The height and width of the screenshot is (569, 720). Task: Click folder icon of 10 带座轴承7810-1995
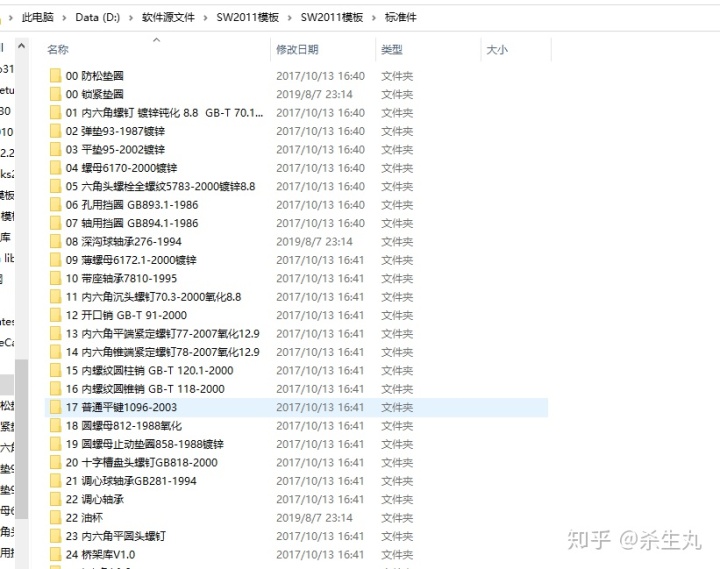point(55,278)
